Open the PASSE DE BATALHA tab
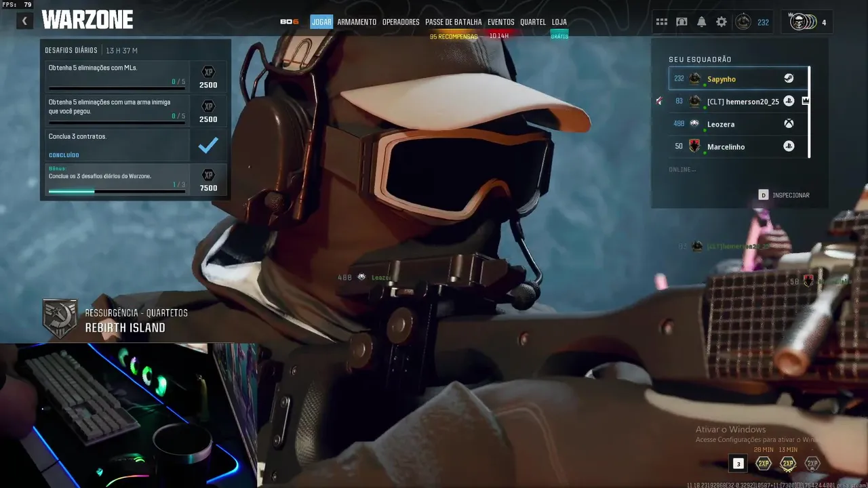868x488 pixels. click(454, 22)
